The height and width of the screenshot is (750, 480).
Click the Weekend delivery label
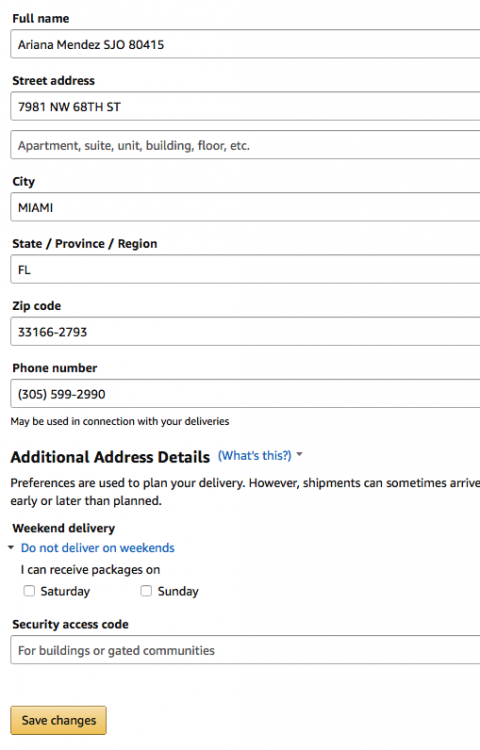coord(64,528)
